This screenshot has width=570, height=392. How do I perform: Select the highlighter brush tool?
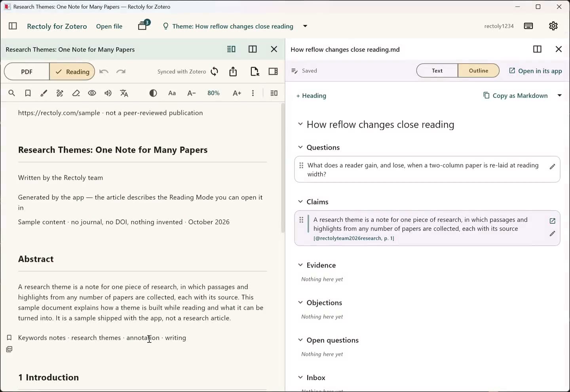44,93
